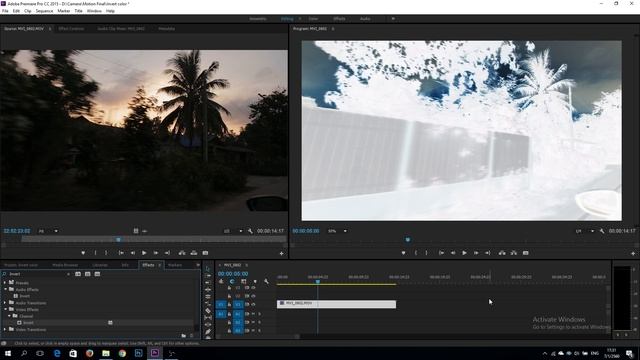Toggle V2 track output eye

pyautogui.click(x=253, y=296)
